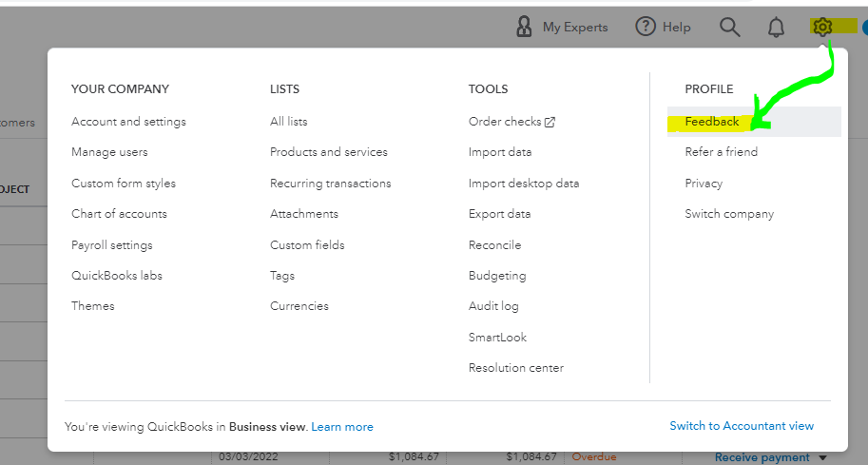
Task: Click the My Experts label
Action: 575,28
